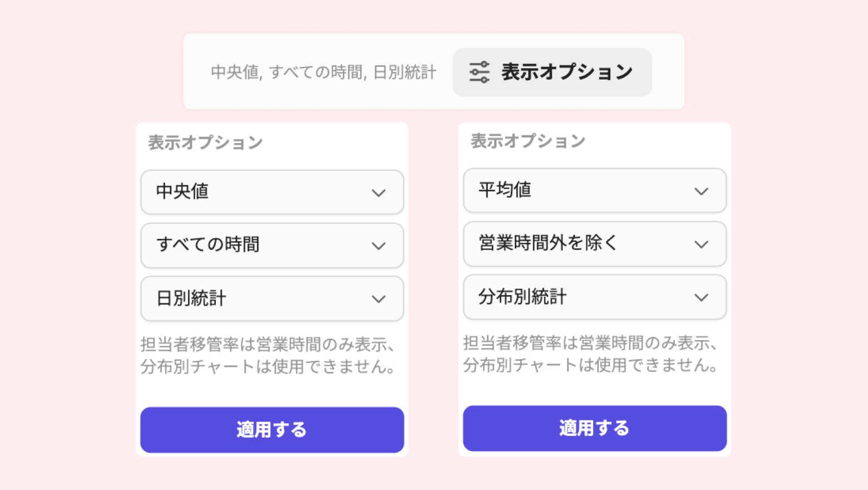Open the 日別統計 dropdown
This screenshot has height=490, width=868.
tap(272, 298)
